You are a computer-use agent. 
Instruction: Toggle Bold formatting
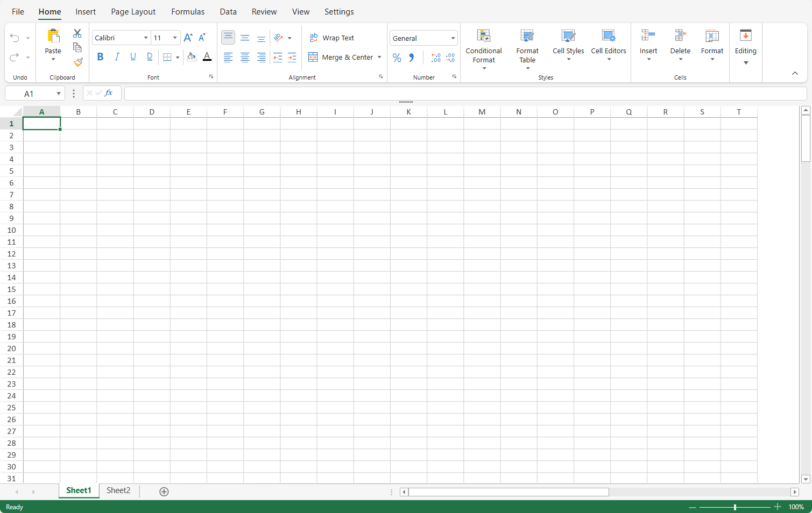point(100,57)
